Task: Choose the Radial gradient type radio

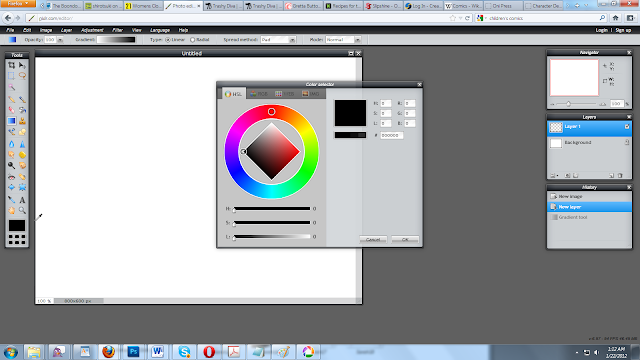Action: pyautogui.click(x=192, y=40)
